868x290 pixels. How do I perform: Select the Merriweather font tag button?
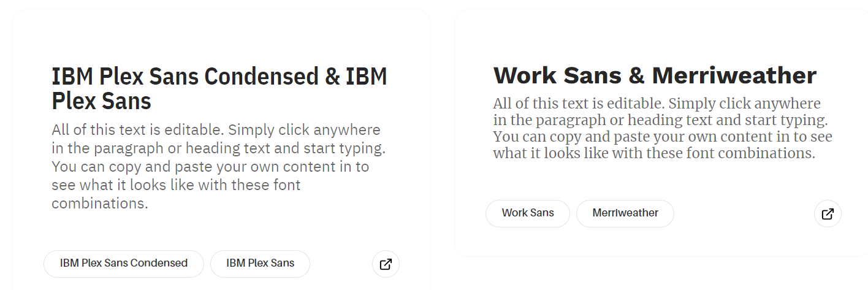pos(625,213)
